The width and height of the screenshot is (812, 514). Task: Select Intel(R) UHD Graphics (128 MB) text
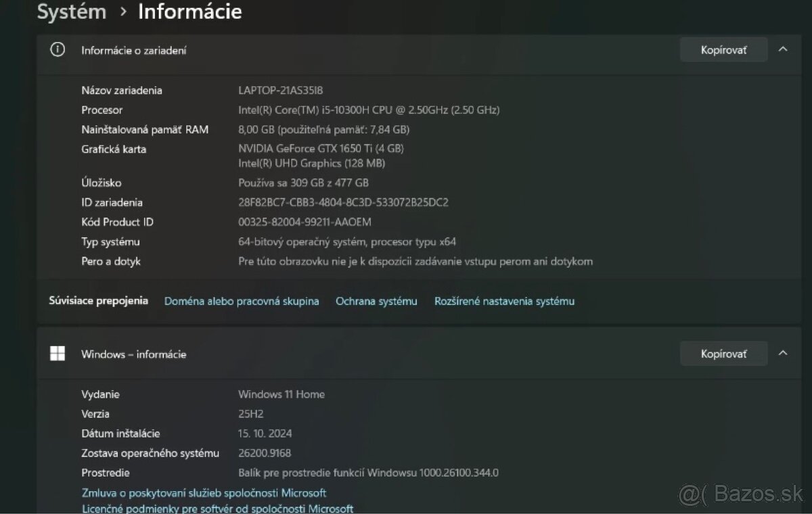tap(311, 163)
